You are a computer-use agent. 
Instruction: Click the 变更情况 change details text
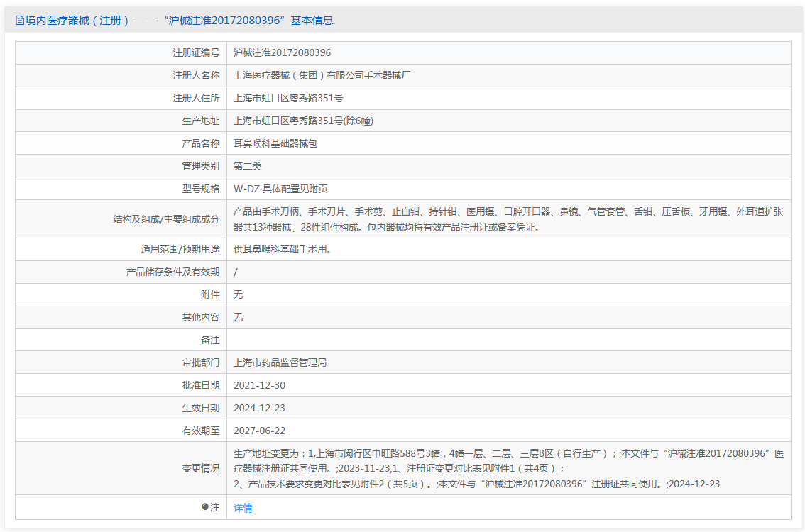click(x=508, y=468)
